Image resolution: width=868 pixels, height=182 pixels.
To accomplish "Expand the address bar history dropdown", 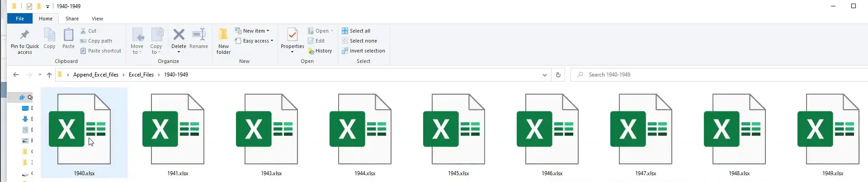I will [544, 75].
